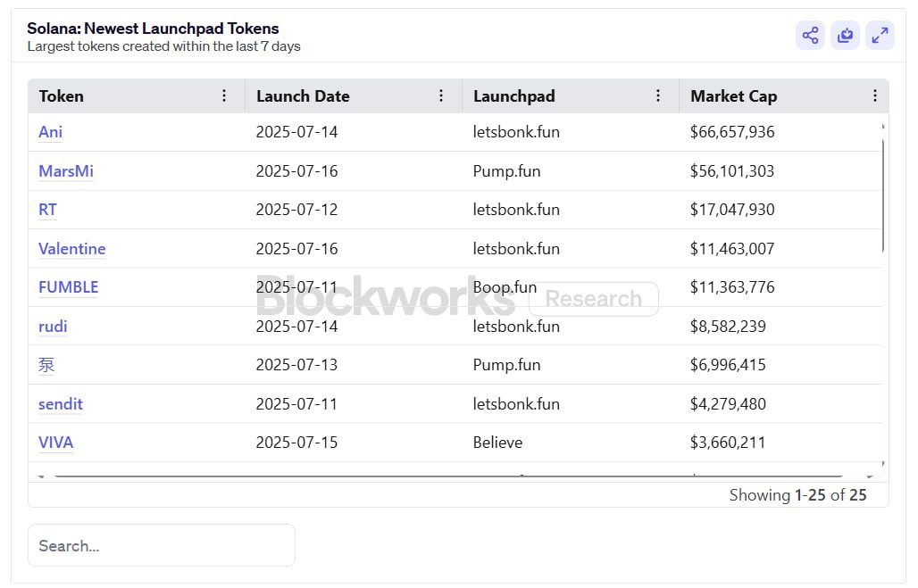This screenshot has height=588, width=918.
Task: Click letsbonk.fun in the rudi row
Action: (x=516, y=327)
